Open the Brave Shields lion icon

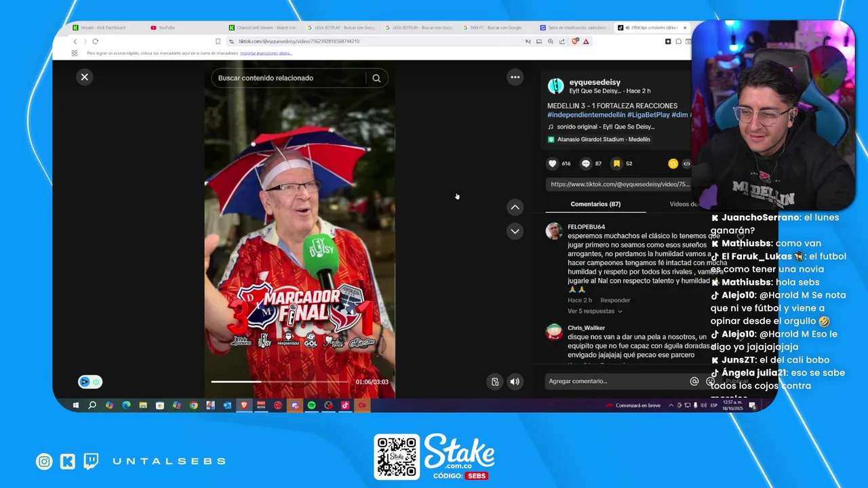[575, 41]
